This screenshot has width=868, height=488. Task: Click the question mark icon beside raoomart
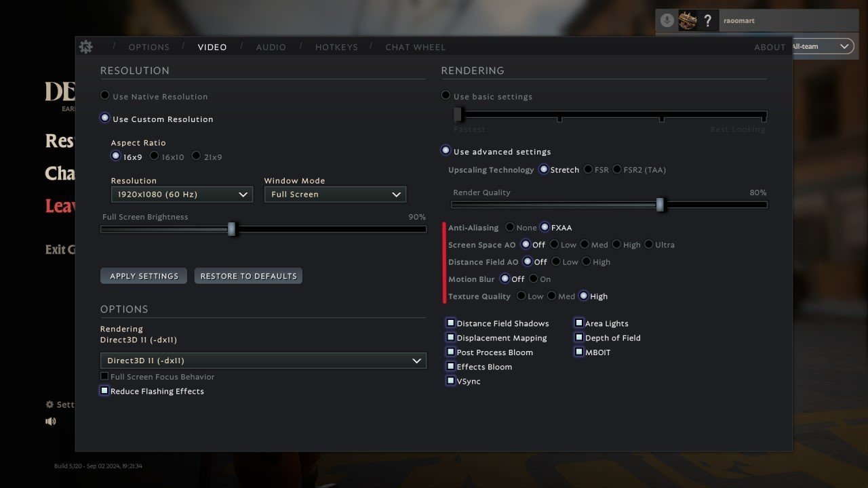707,20
